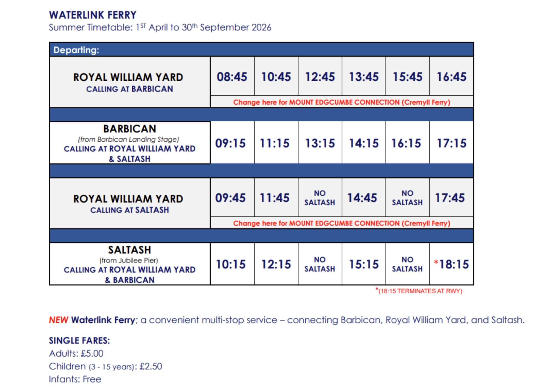Image resolution: width=555 pixels, height=392 pixels.
Task: Select the 17:15 Barbican departure
Action: (x=451, y=143)
